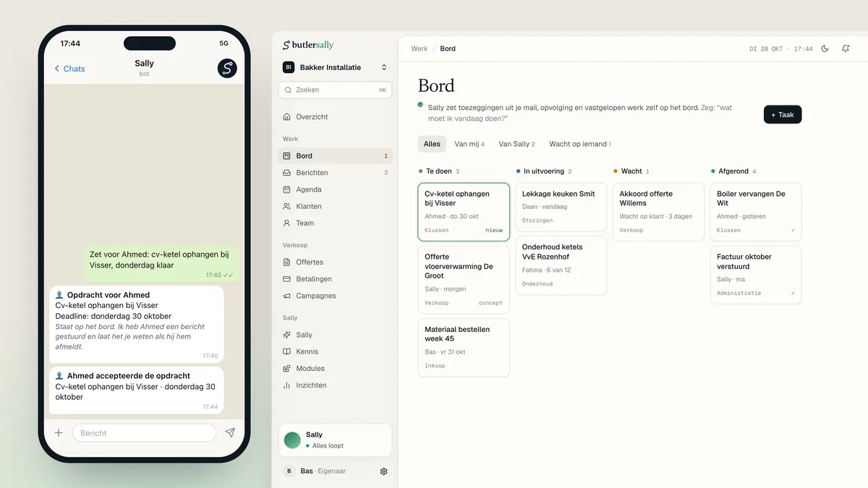Open the Lekkage keuken Smit card
Viewport: 868px width, 488px height.
tap(561, 207)
